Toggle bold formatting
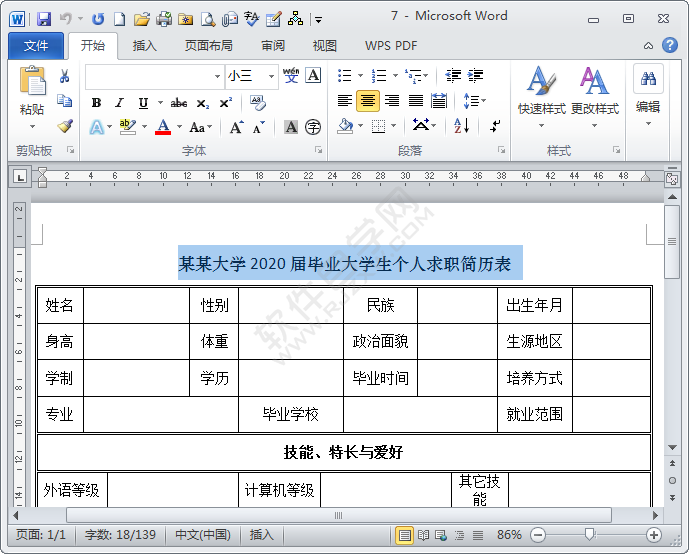The height and width of the screenshot is (554, 689). pyautogui.click(x=96, y=103)
